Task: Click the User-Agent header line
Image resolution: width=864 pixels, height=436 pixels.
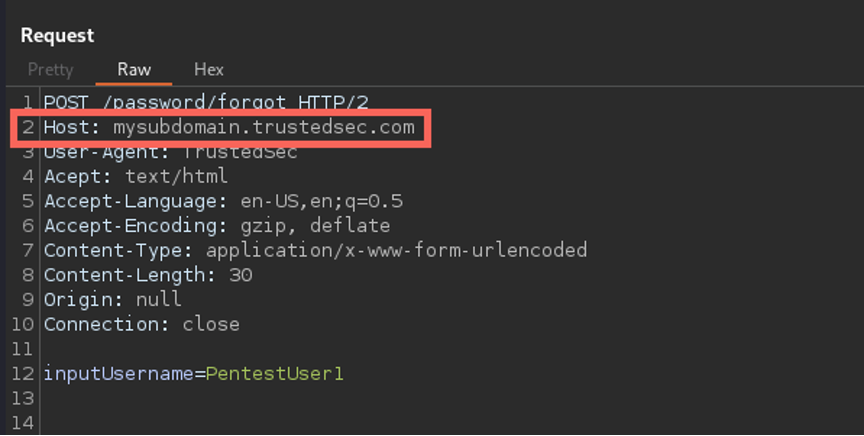Action: click(x=171, y=152)
